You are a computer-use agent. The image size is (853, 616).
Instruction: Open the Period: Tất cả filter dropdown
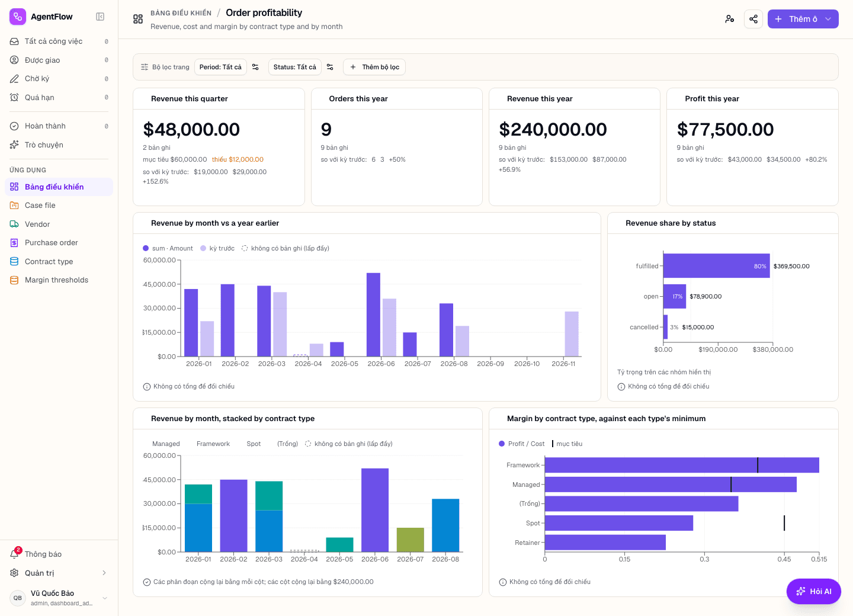pyautogui.click(x=220, y=67)
